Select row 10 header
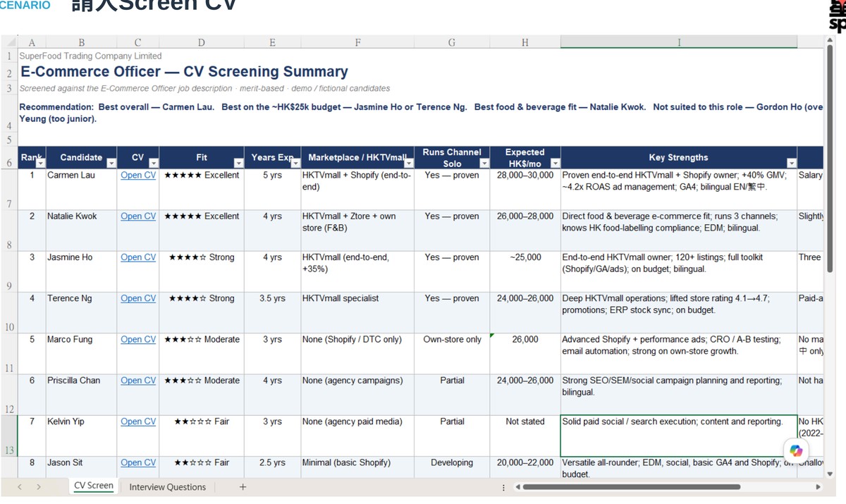This screenshot has height=504, width=846. tap(9, 313)
